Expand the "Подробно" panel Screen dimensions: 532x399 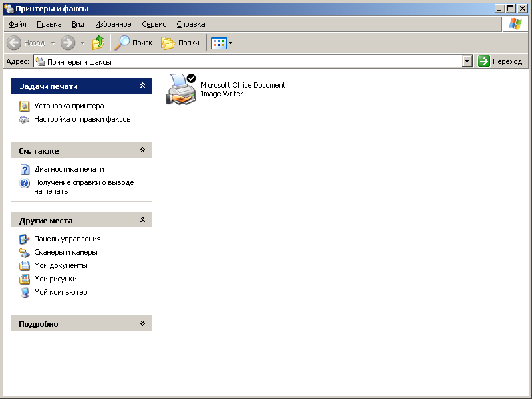[142, 323]
